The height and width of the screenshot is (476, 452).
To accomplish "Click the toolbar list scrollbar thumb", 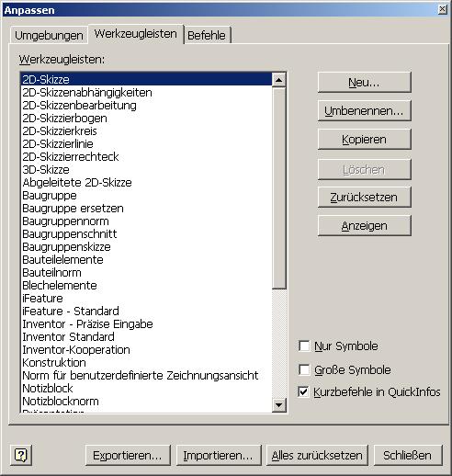I will tap(278, 187).
